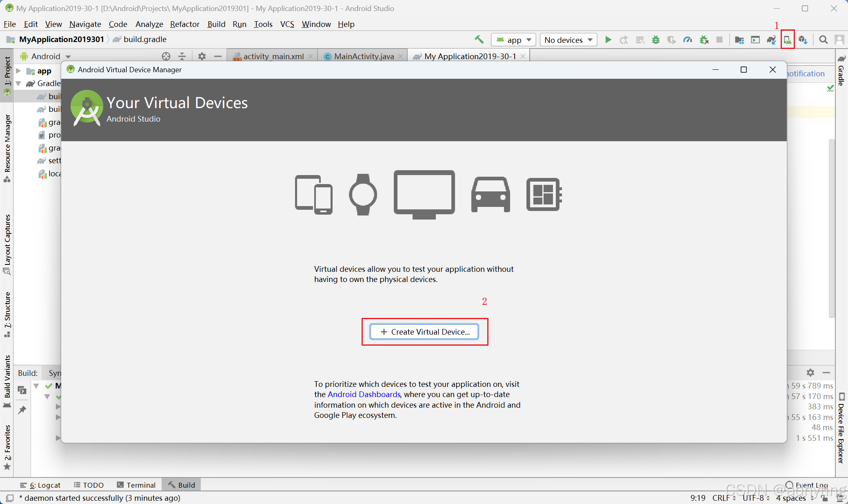Image resolution: width=848 pixels, height=504 pixels.
Task: Expand the app folder in project tree
Action: coord(18,71)
